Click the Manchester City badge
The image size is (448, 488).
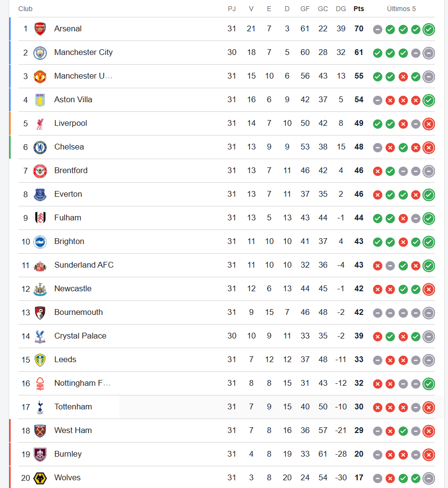pos(40,53)
